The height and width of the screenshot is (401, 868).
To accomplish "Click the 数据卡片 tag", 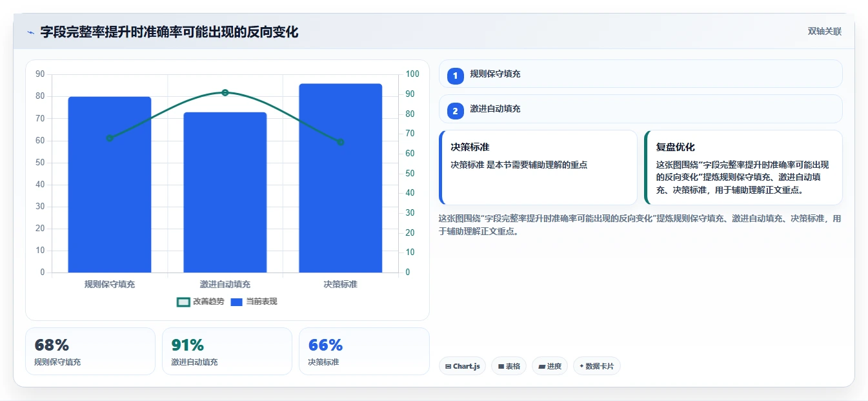I will (597, 366).
